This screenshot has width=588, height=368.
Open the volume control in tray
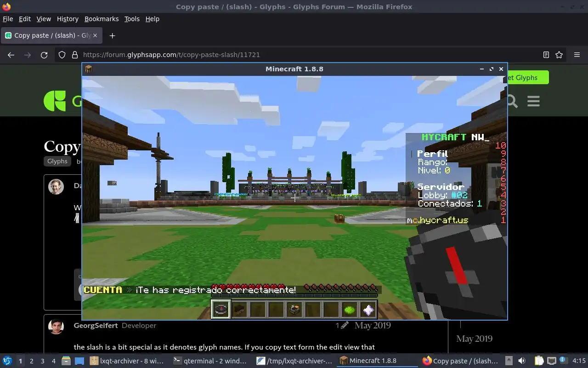pyautogui.click(x=522, y=361)
